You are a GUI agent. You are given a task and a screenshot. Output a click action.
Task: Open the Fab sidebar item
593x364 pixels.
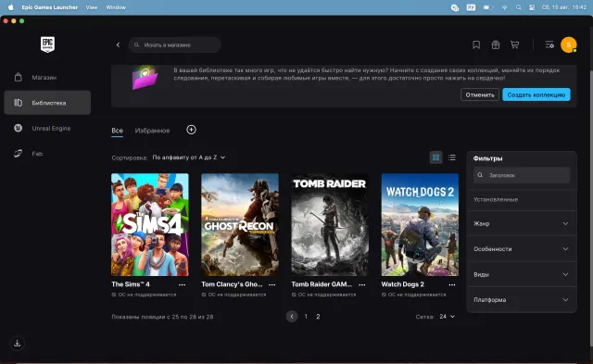(x=47, y=154)
